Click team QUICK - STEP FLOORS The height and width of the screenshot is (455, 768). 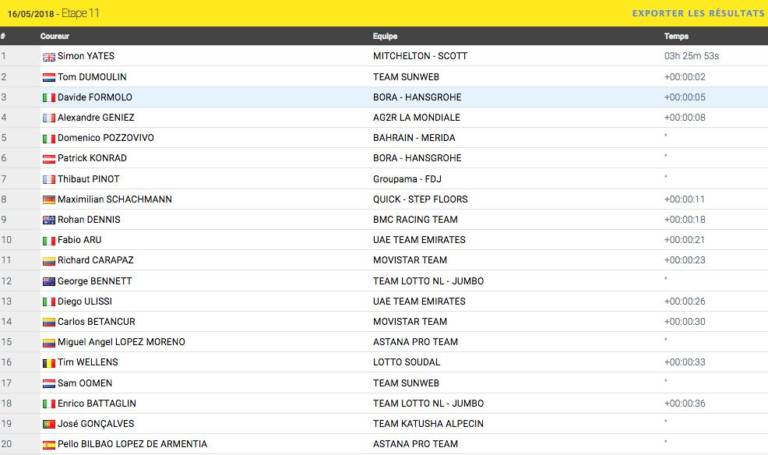420,199
